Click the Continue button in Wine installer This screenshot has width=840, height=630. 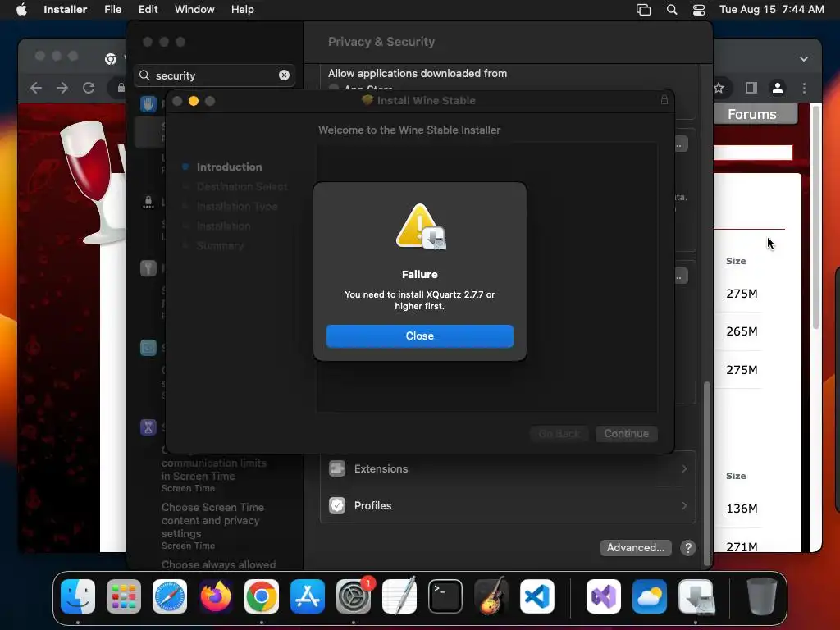pyautogui.click(x=626, y=433)
